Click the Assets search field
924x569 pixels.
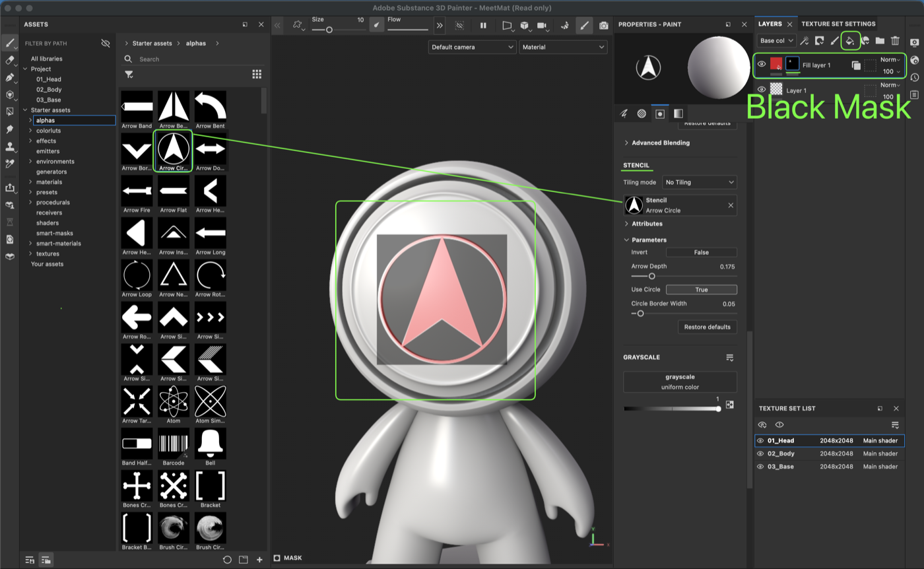193,59
